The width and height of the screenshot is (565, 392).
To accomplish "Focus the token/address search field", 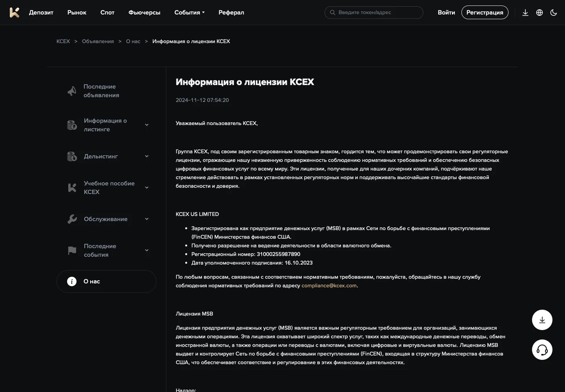I will click(x=374, y=13).
